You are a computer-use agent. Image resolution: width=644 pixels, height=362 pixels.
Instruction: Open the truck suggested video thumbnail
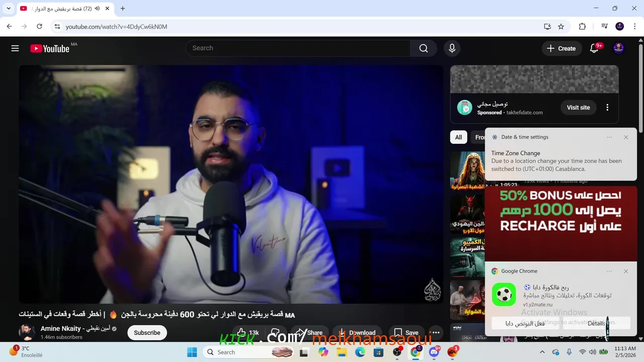tap(467, 256)
